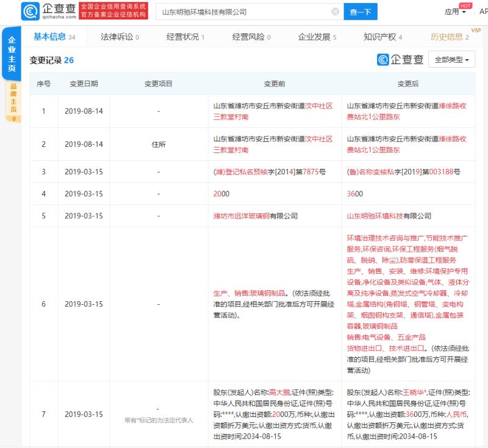
Task: Click the 住所 cell in row 2
Action: [x=159, y=144]
